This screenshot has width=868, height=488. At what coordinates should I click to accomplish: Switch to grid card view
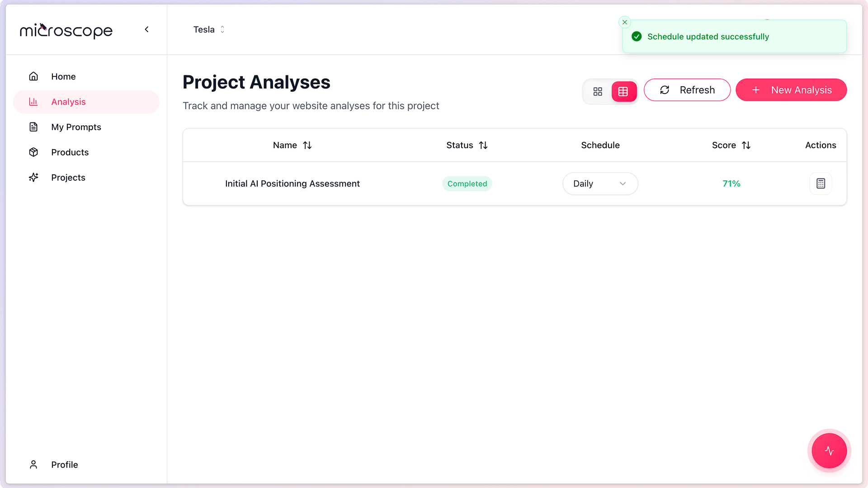coord(598,91)
